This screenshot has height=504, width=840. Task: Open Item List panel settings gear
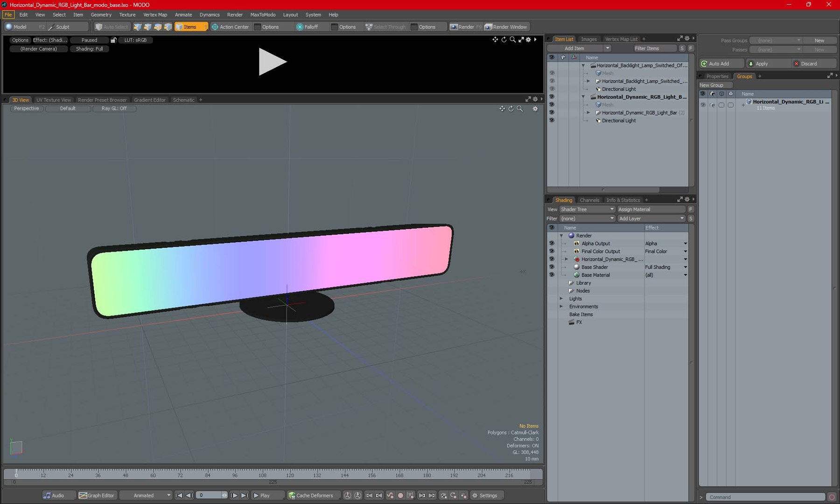pyautogui.click(x=687, y=39)
